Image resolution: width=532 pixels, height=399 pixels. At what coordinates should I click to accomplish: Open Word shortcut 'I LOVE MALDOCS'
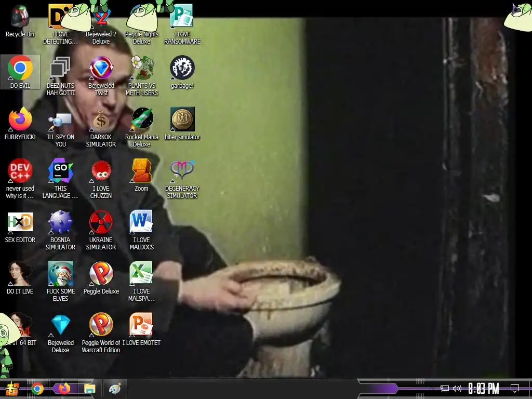(141, 230)
